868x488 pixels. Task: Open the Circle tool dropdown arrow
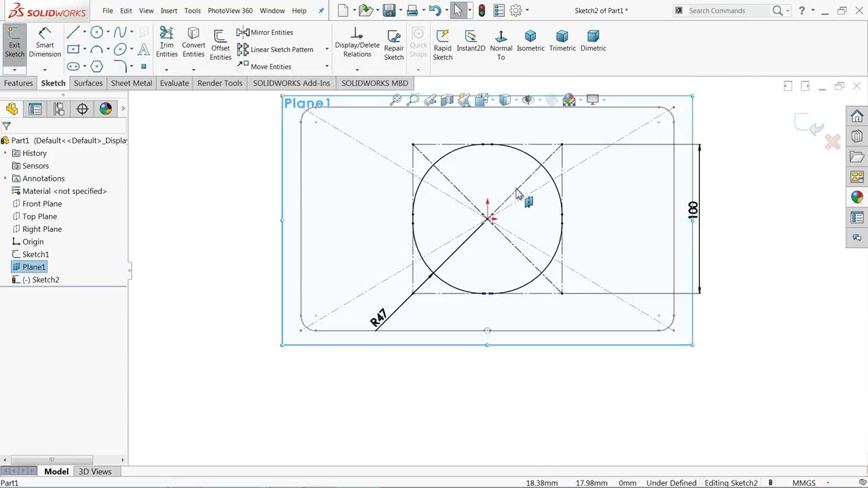coord(108,33)
